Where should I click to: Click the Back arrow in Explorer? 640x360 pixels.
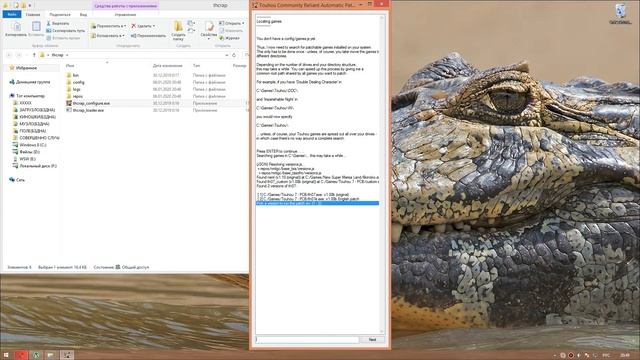click(x=9, y=55)
